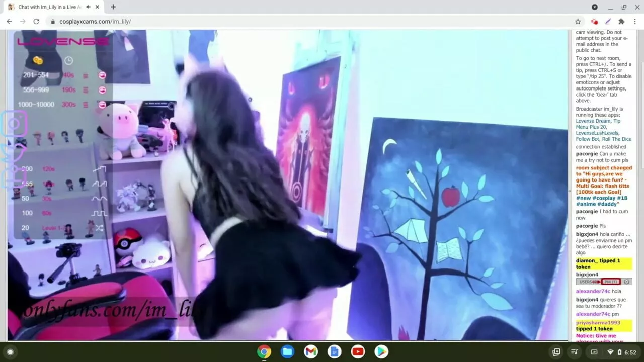Open the Chrome three-dot menu
This screenshot has width=644, height=362.
coord(634,22)
